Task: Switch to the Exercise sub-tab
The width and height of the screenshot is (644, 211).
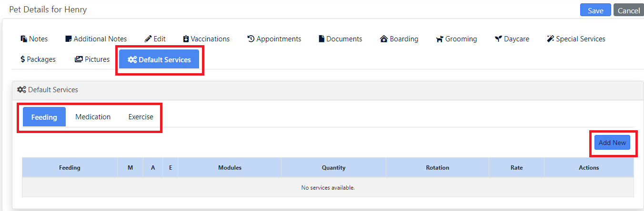Action: (141, 117)
